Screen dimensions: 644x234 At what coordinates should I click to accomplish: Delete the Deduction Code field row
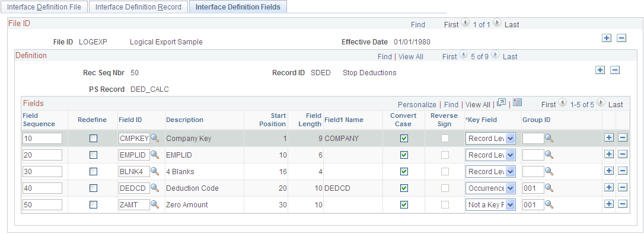[x=623, y=187]
